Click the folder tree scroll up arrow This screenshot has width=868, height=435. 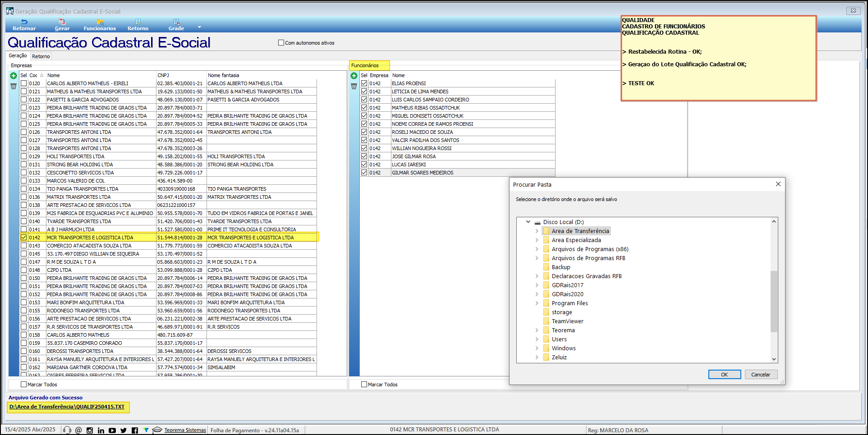(x=774, y=221)
